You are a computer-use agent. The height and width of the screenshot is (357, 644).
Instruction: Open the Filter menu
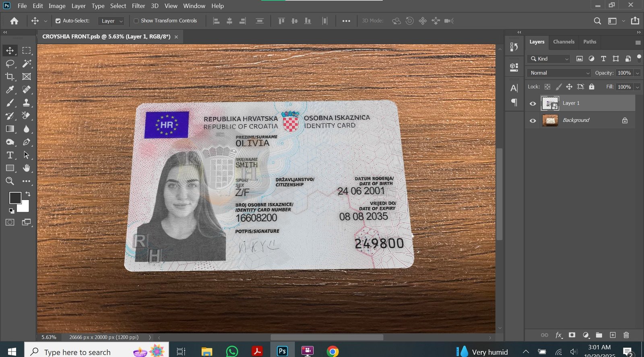coord(138,6)
